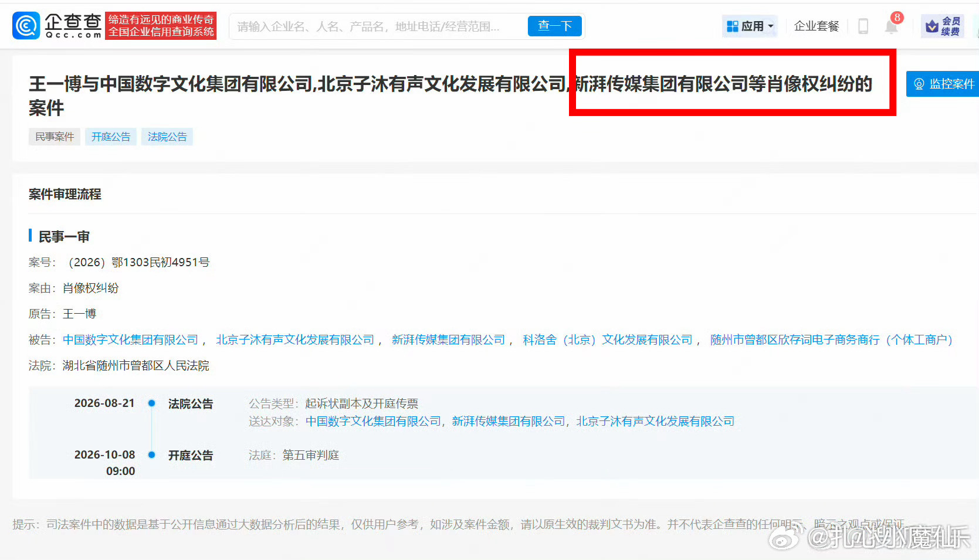Click the mobile phone icon in header

[863, 26]
